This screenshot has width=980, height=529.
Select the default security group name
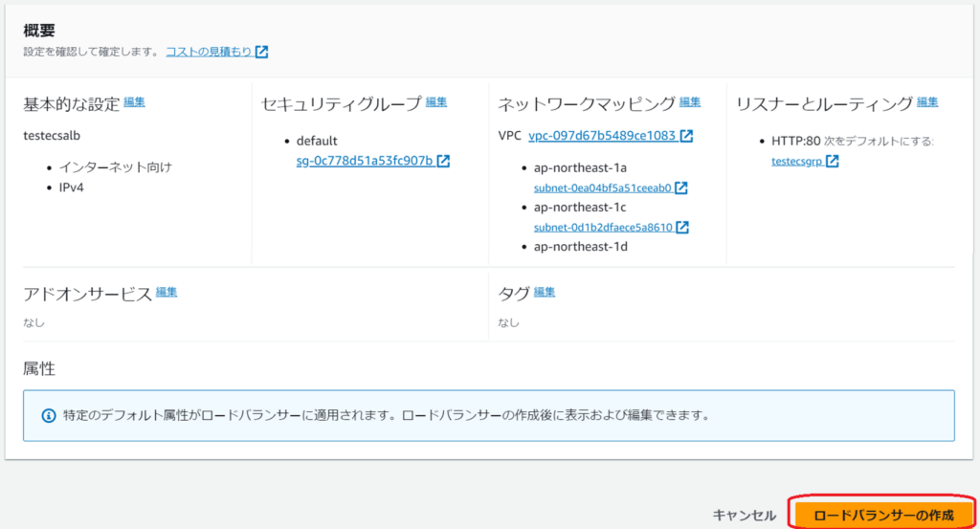pyautogui.click(x=317, y=142)
